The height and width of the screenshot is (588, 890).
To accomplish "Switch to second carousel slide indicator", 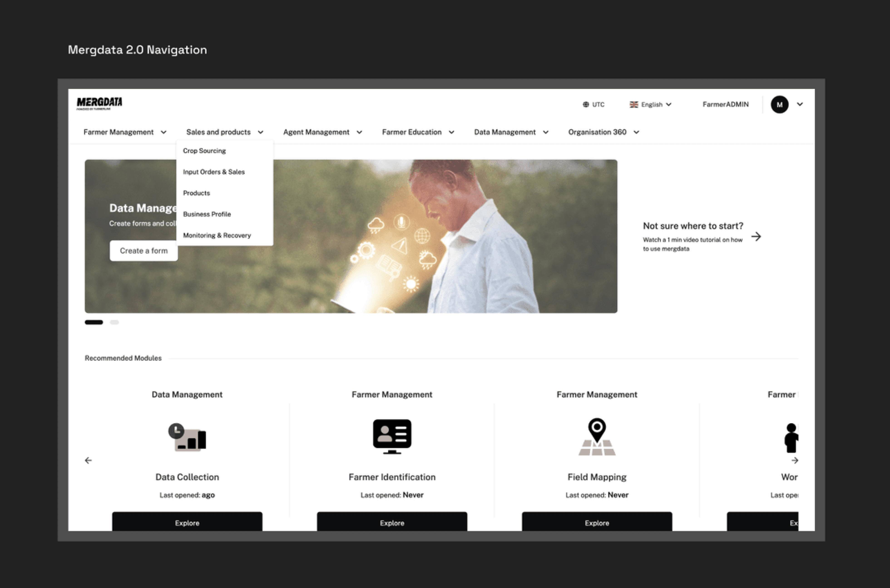I will click(114, 322).
